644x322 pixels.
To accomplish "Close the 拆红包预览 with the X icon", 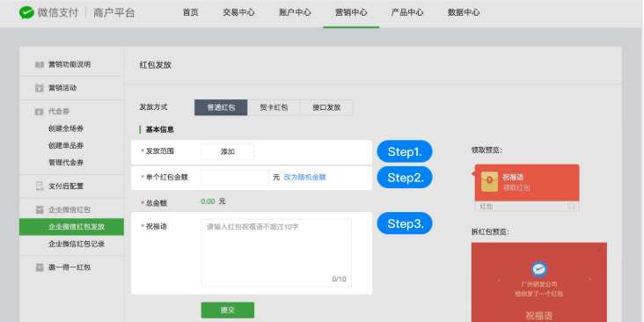I will click(x=599, y=249).
